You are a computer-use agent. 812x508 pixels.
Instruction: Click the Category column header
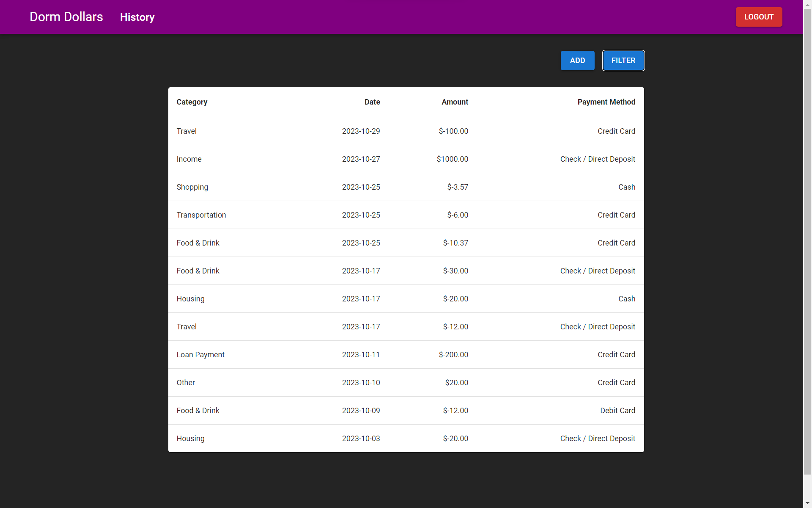[192, 102]
